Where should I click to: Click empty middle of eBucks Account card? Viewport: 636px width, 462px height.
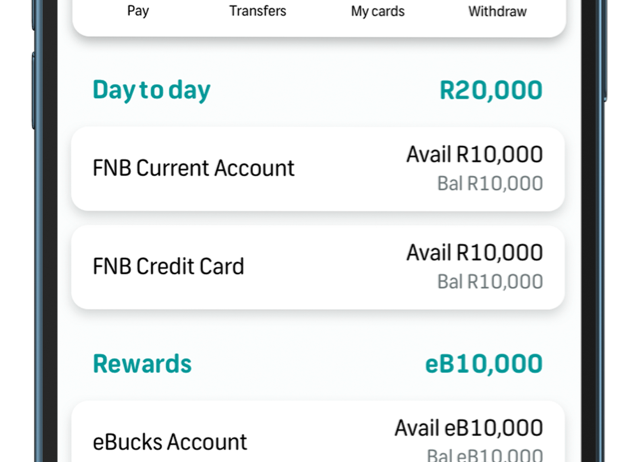pos(320,441)
